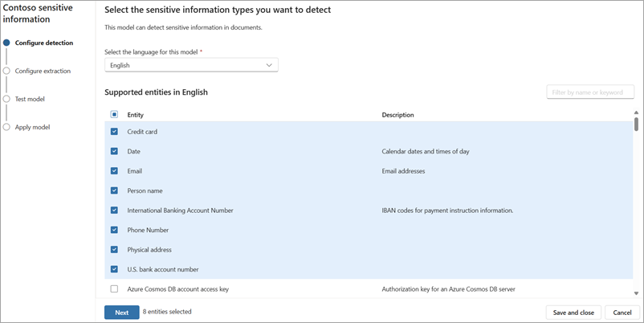The image size is (644, 323).
Task: Uncheck the Credit card entity
Action: pyautogui.click(x=114, y=131)
